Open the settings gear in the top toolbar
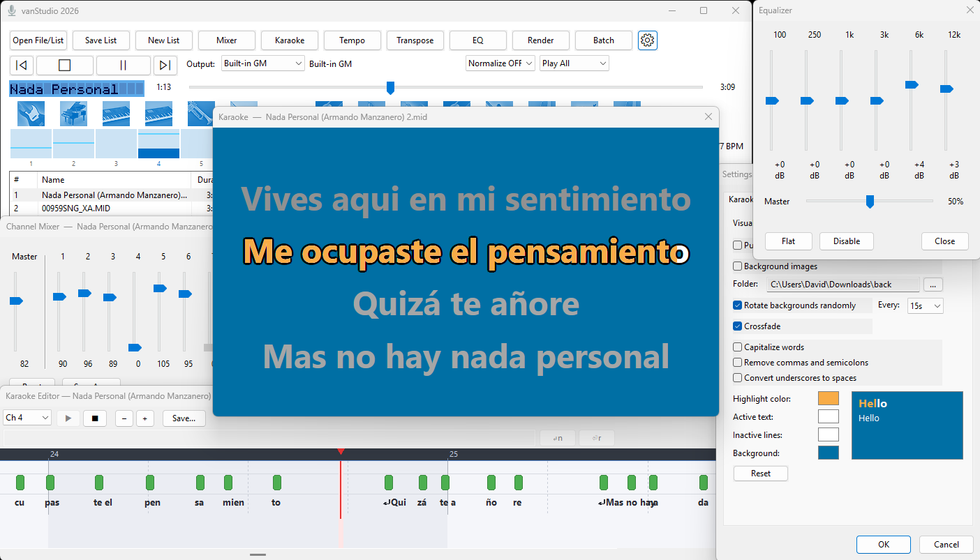Screen dimensions: 980x560 click(647, 40)
